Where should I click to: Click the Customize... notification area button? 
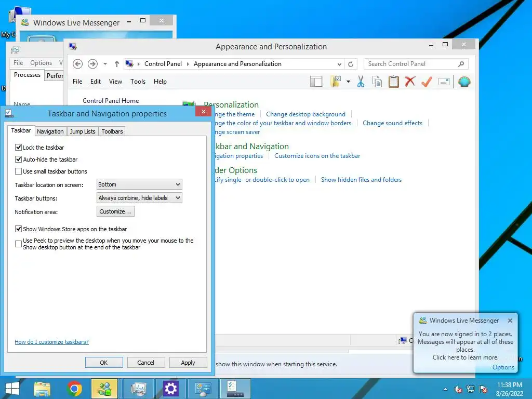[x=115, y=211]
